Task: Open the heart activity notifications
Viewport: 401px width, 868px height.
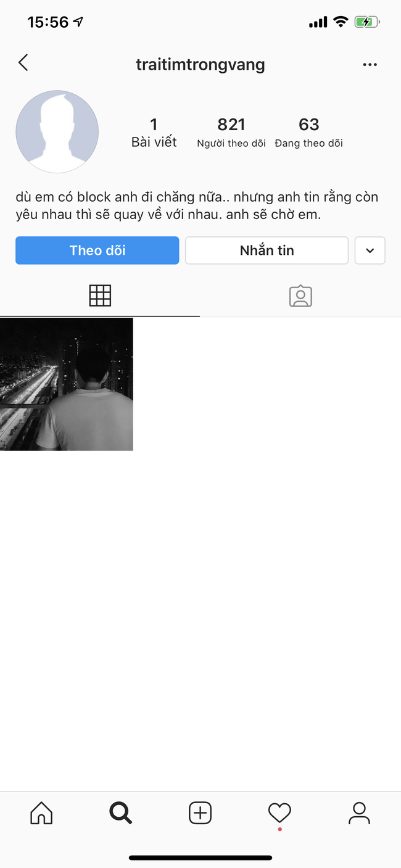Action: click(279, 813)
